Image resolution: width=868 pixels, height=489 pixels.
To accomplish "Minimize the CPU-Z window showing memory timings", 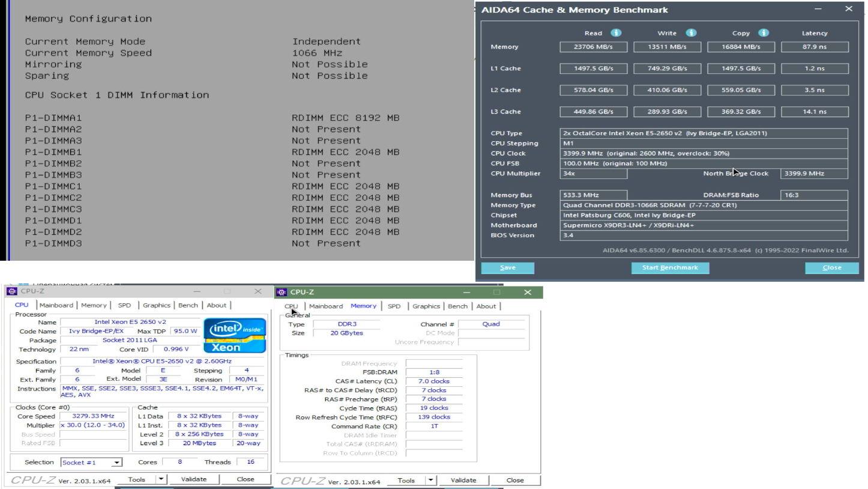I will tap(466, 292).
